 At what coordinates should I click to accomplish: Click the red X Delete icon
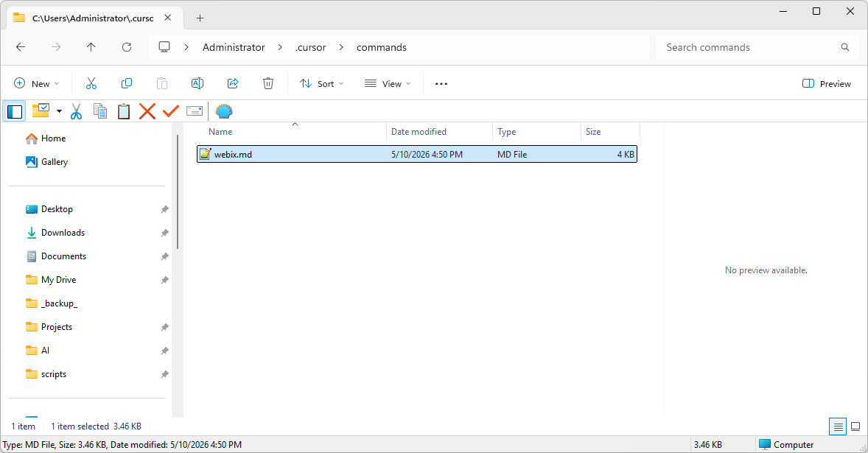pos(147,111)
